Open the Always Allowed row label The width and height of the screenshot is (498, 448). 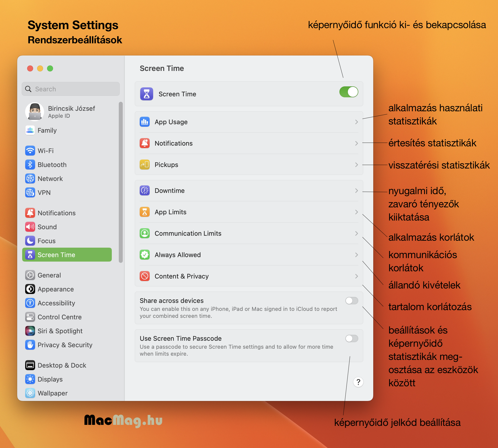pos(178,255)
